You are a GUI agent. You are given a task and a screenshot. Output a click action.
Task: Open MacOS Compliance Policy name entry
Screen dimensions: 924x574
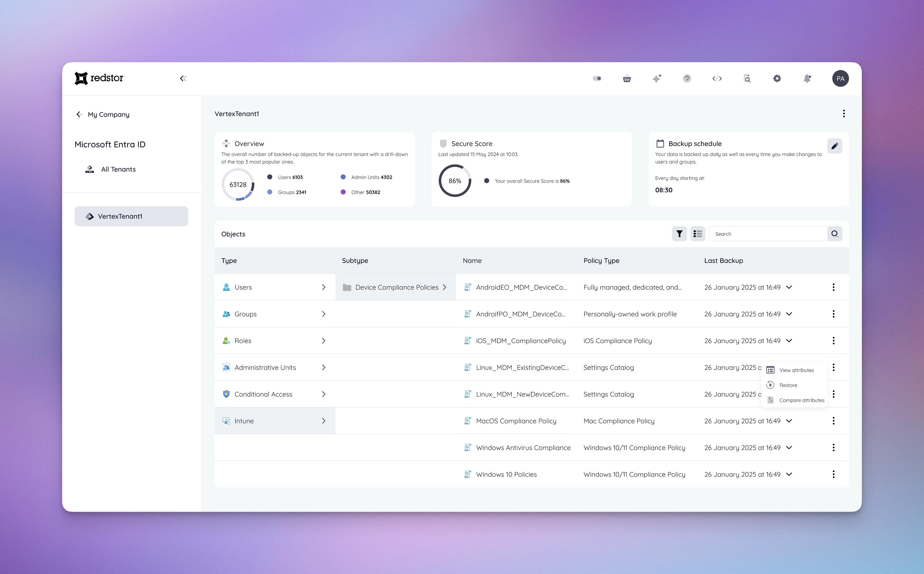click(510, 421)
